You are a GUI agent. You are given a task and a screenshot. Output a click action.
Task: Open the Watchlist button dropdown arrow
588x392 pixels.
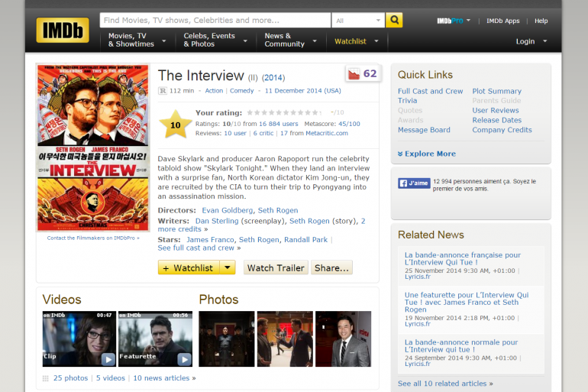tap(228, 267)
